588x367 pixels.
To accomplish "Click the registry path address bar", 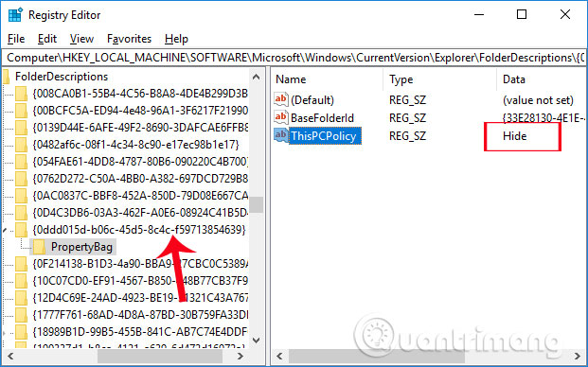I will [x=294, y=58].
